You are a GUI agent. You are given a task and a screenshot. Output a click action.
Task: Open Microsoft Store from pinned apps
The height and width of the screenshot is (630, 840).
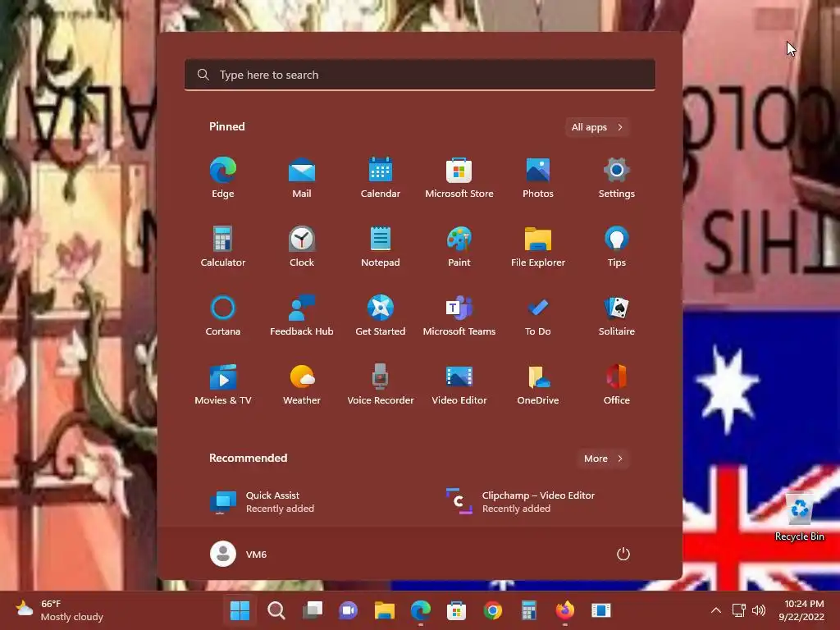pos(459,178)
